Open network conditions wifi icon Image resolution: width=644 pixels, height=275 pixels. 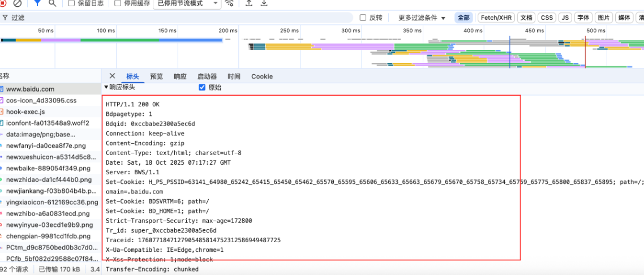pyautogui.click(x=230, y=3)
